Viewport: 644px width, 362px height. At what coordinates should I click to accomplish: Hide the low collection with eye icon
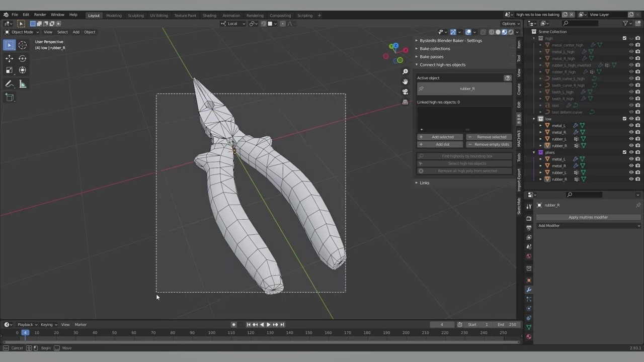[631, 119]
